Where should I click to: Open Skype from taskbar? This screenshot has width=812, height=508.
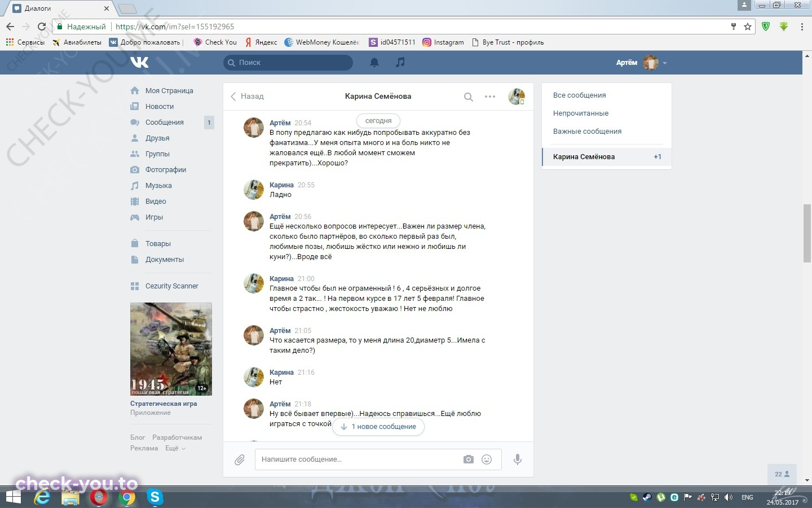pyautogui.click(x=155, y=497)
